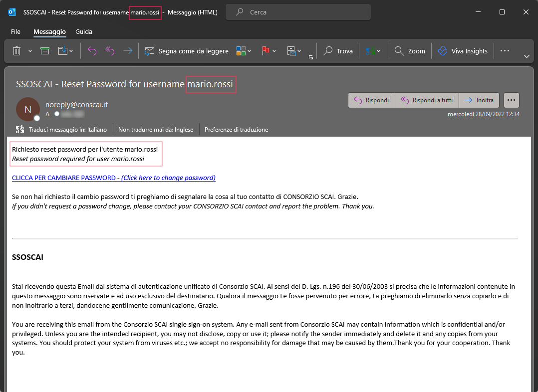Screen dimensions: 538x392
Task: Select Preferenze di traduzione
Action: click(x=236, y=130)
